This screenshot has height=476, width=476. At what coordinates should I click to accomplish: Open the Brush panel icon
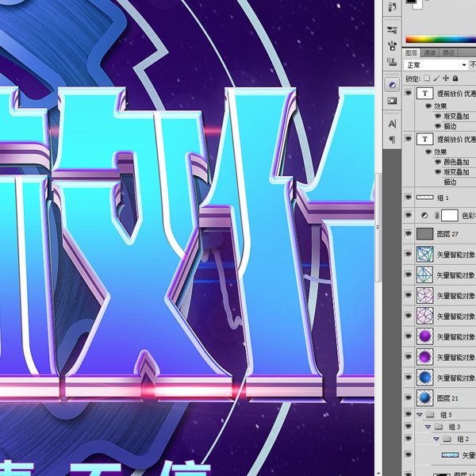(392, 46)
